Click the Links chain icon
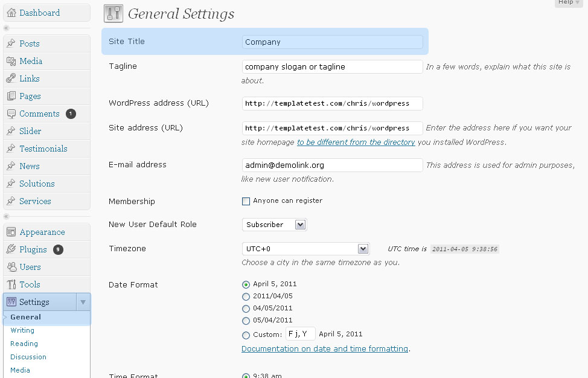This screenshot has height=378, width=588. pyautogui.click(x=11, y=78)
